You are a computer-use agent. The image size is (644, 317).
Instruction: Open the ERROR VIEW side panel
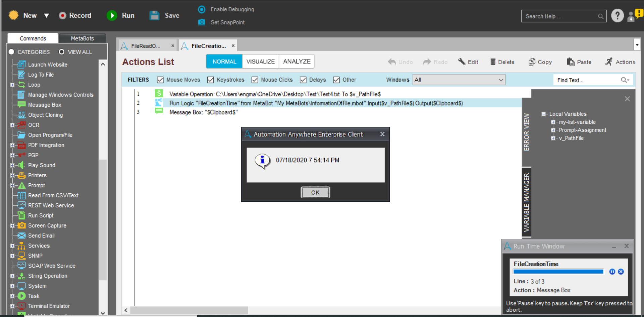(x=527, y=132)
